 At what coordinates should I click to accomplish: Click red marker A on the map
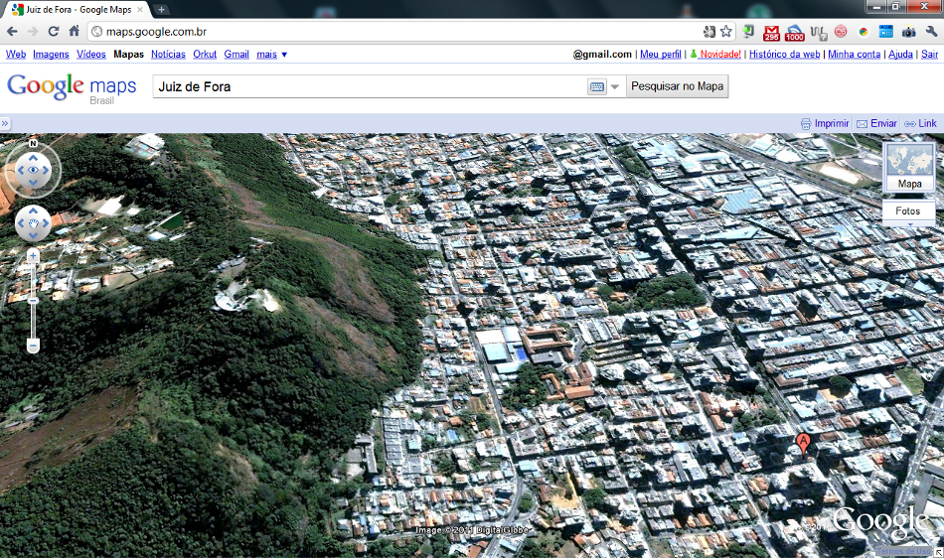804,444
